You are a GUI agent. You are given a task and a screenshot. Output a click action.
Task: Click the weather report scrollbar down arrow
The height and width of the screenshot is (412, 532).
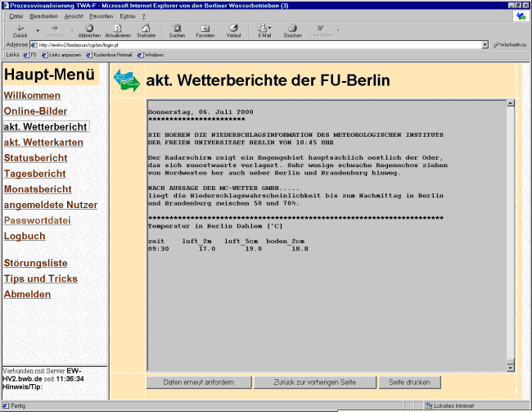511,366
